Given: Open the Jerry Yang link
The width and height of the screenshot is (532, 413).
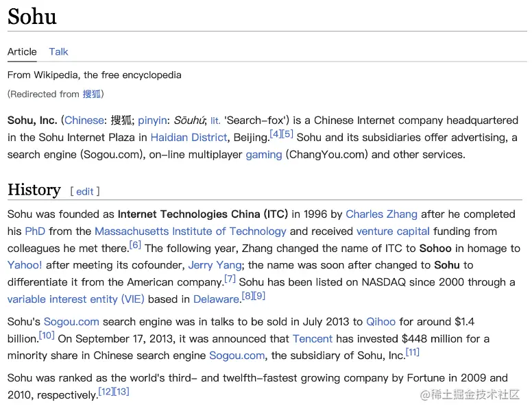Looking at the screenshot, I should 215,265.
